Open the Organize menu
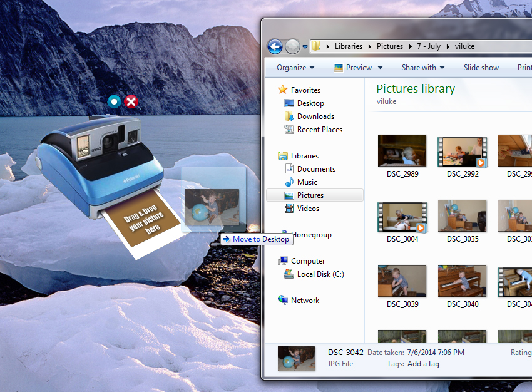 290,67
